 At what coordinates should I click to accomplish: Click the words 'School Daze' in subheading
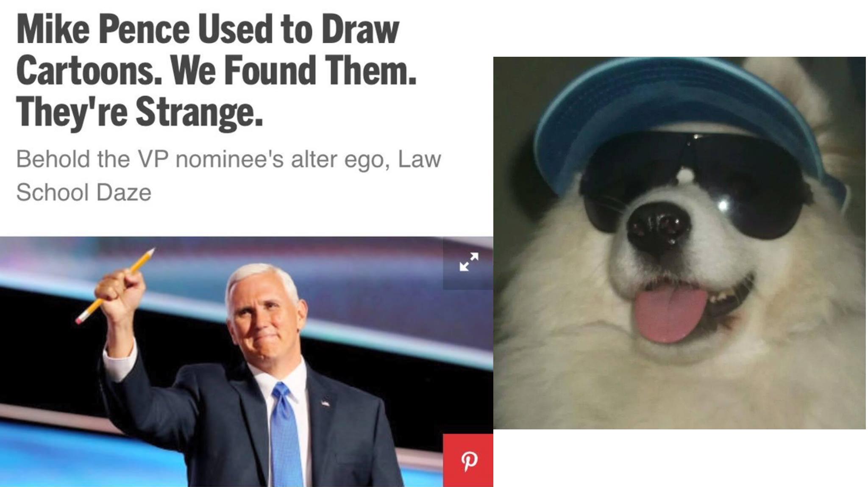click(x=84, y=192)
